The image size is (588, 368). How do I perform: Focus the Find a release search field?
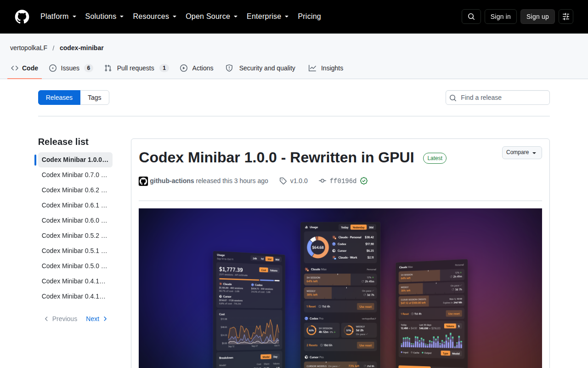(498, 98)
